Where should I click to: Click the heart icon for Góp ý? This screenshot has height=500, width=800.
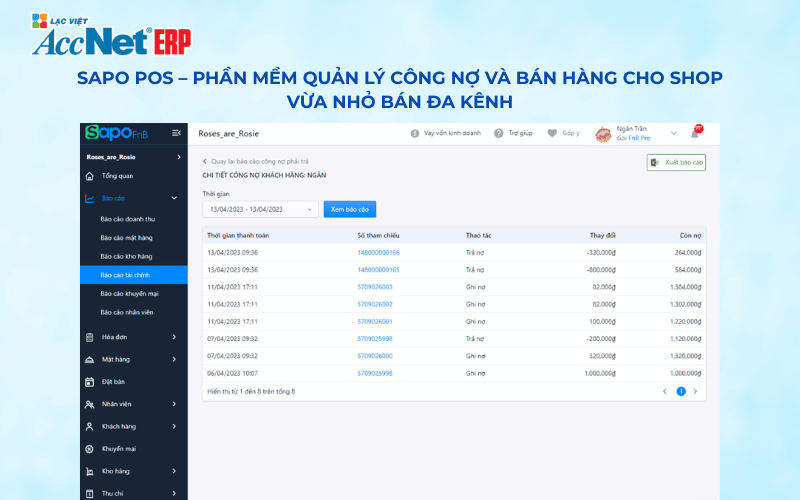point(552,133)
